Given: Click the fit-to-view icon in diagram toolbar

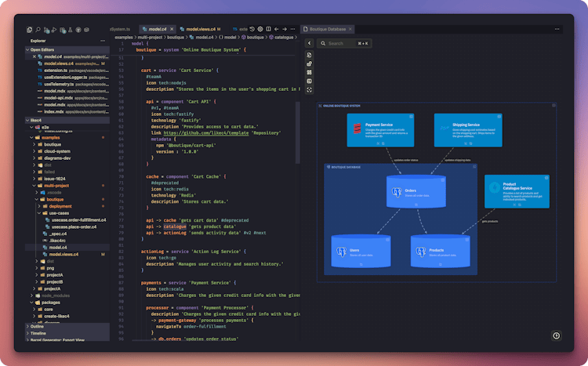Looking at the screenshot, I should tap(309, 90).
